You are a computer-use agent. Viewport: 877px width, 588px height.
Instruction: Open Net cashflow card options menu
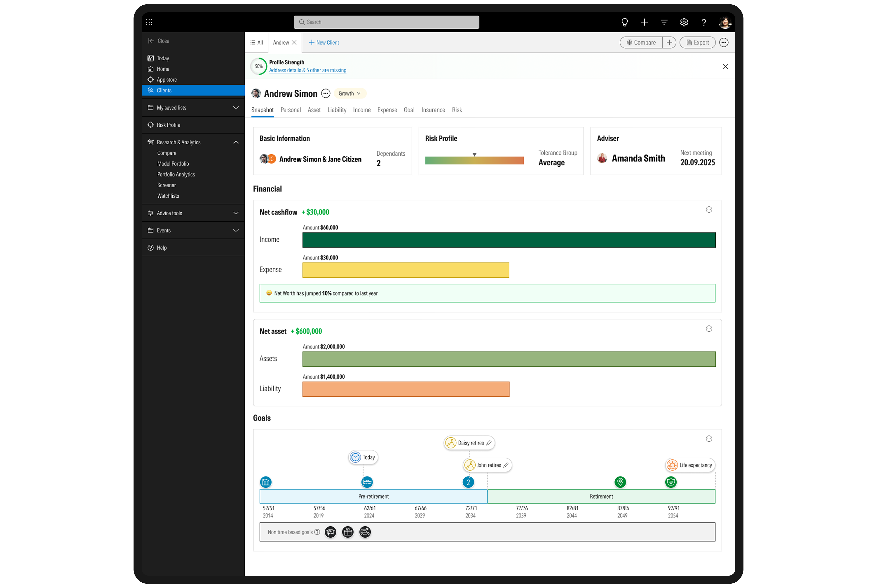point(709,210)
